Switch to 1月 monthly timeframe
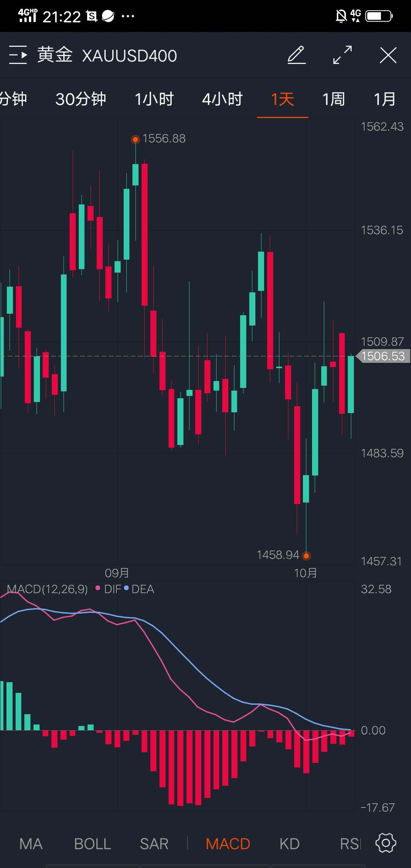411x868 pixels. point(384,99)
